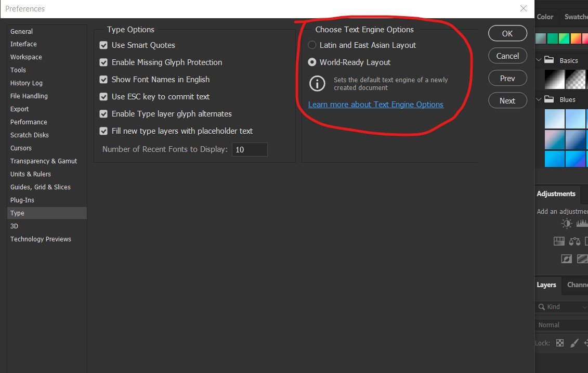The width and height of the screenshot is (588, 373).
Task: Open the Kind filter dropdown
Action: (x=561, y=307)
